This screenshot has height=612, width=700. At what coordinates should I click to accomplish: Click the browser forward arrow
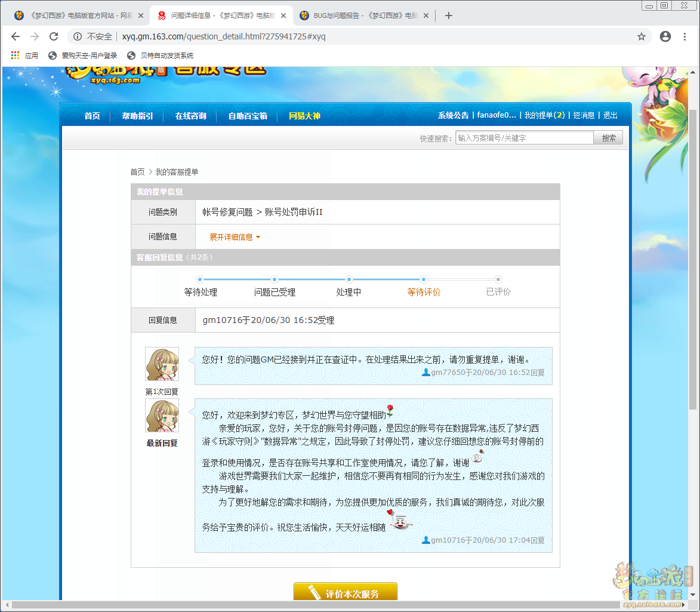coord(35,36)
